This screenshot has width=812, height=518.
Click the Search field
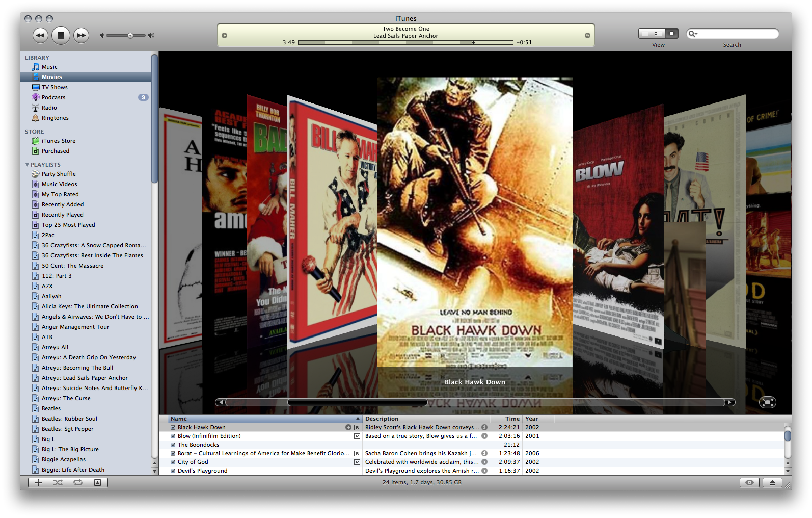[733, 34]
